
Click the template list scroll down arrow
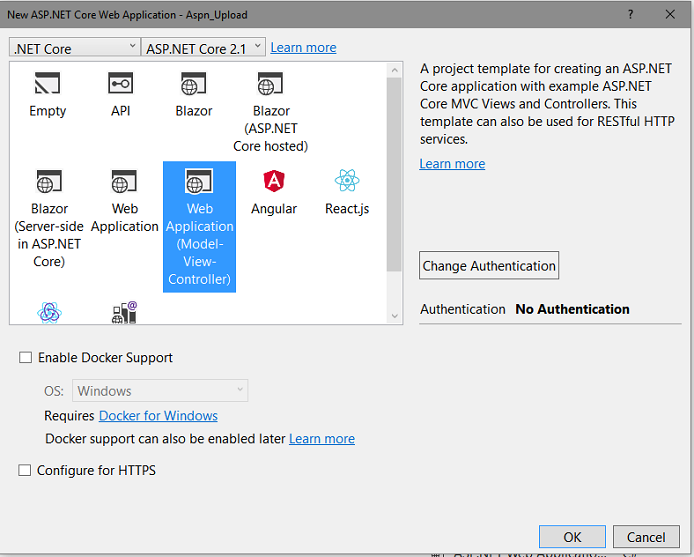pyautogui.click(x=394, y=316)
